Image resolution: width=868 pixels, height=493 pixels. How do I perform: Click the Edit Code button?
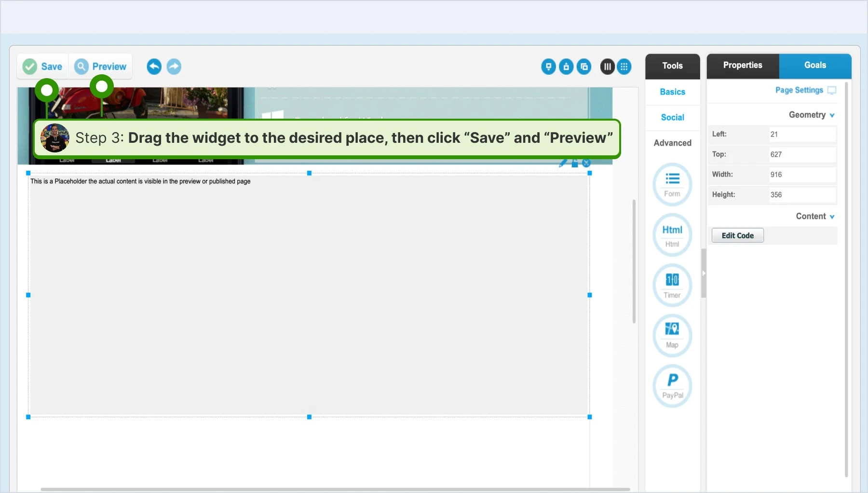click(x=737, y=235)
